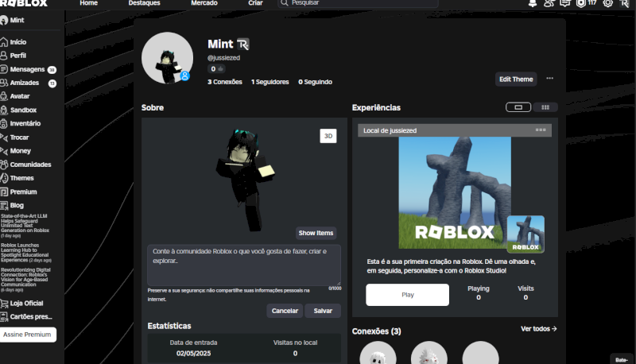Click the Cancelar button

pos(285,311)
